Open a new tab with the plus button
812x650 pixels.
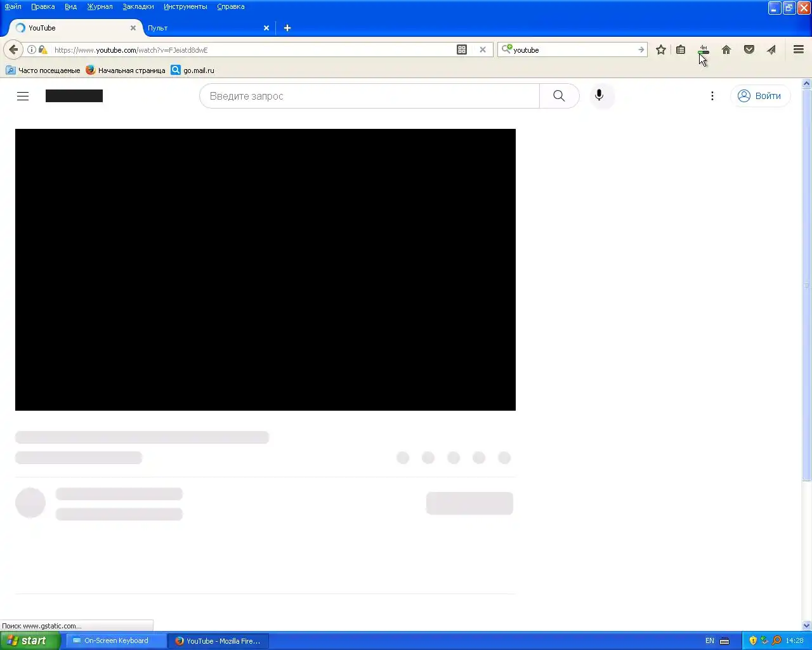(x=287, y=28)
